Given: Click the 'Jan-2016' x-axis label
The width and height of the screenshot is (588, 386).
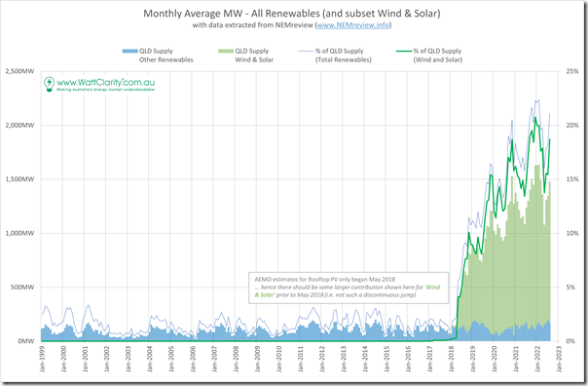Looking at the screenshot, I should pyautogui.click(x=408, y=359).
